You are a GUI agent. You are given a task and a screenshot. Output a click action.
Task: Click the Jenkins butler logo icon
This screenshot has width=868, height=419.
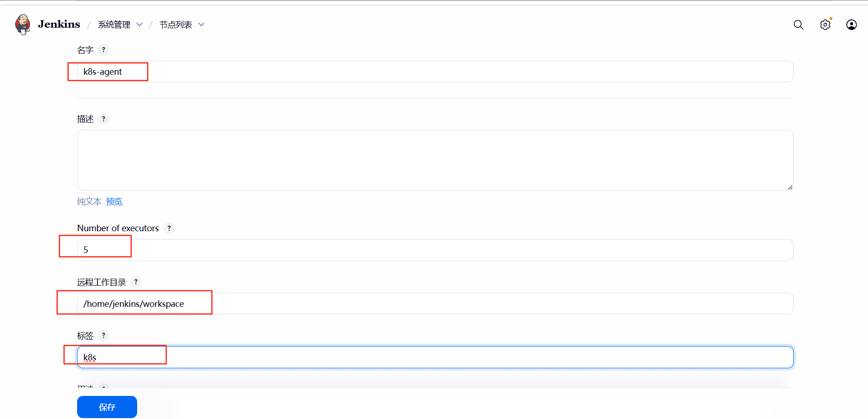pos(23,24)
